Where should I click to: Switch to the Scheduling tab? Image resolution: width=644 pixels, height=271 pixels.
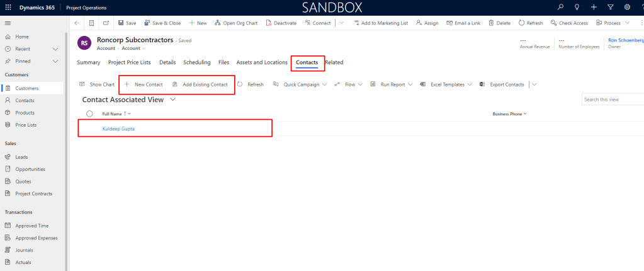pyautogui.click(x=197, y=62)
